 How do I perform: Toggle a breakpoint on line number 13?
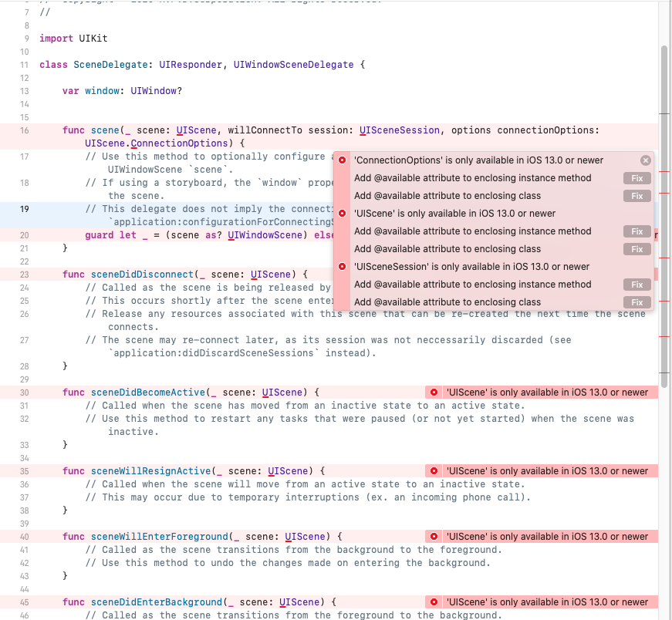24,90
